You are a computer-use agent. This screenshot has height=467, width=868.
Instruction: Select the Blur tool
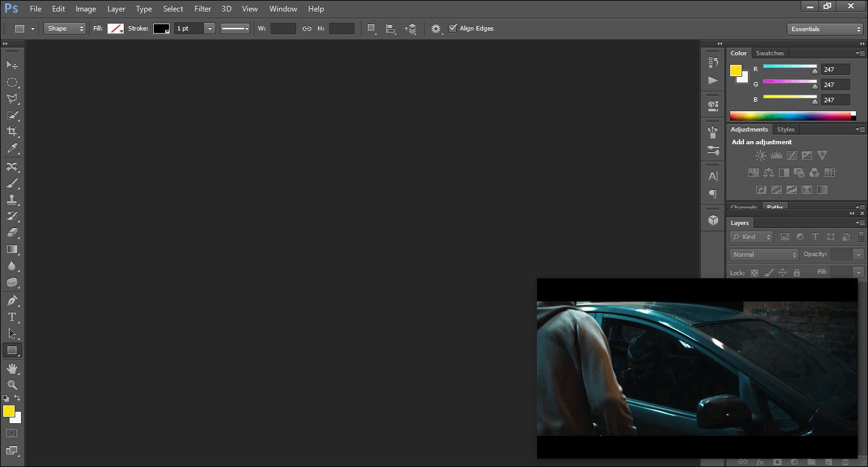click(x=12, y=266)
